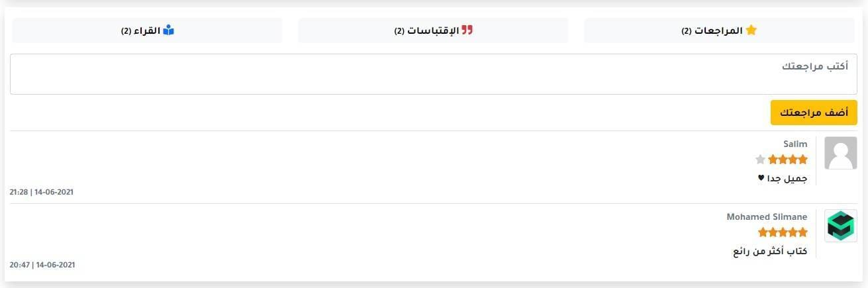The height and width of the screenshot is (288, 868).
Task: Click the review text جميل جدا
Action: pyautogui.click(x=787, y=178)
